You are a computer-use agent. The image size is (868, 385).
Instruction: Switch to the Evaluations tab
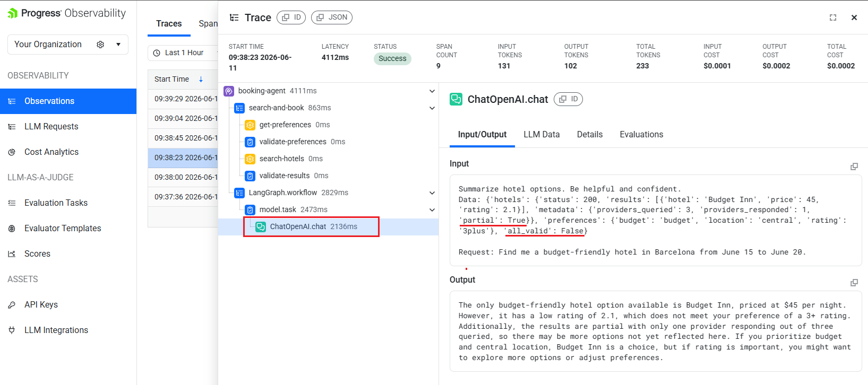[641, 135]
